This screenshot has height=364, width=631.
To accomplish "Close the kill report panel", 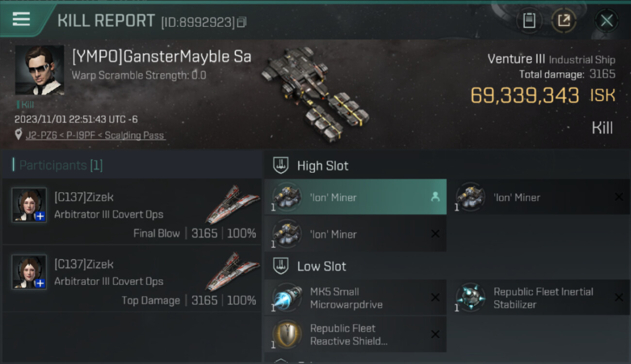I will pyautogui.click(x=607, y=20).
